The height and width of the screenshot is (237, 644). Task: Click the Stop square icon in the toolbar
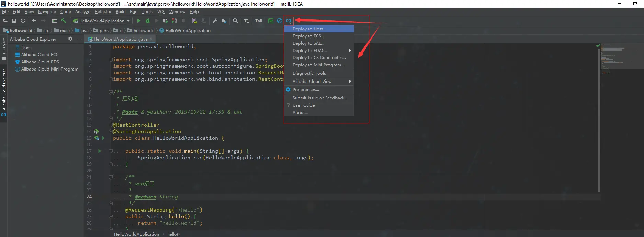coord(183,21)
